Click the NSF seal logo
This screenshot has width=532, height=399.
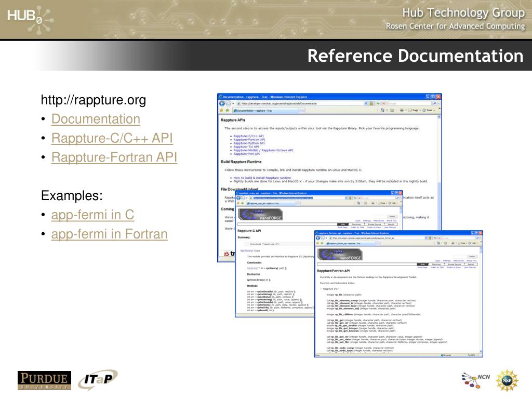point(507,380)
